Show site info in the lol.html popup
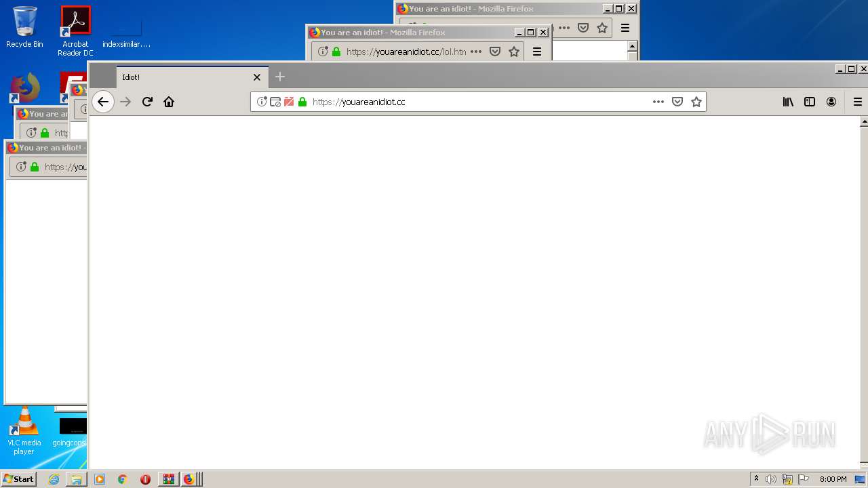The image size is (868, 488). pos(323,52)
